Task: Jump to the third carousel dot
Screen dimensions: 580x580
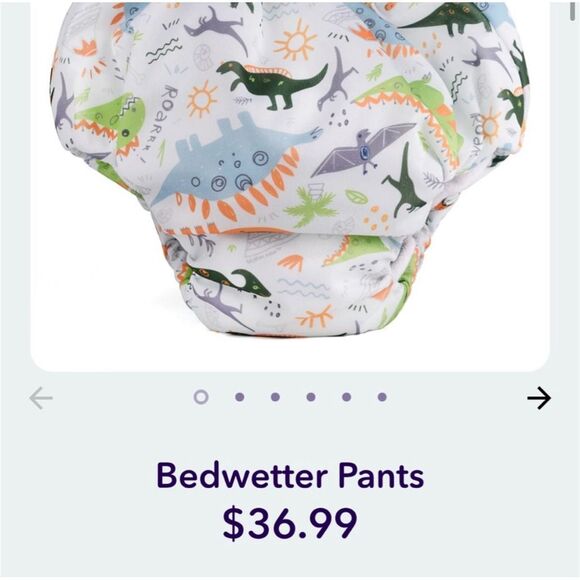Action: (275, 397)
